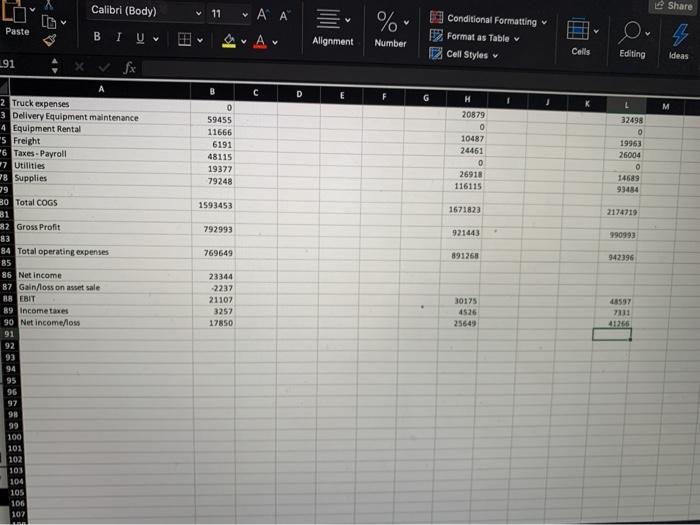The width and height of the screenshot is (700, 525).
Task: Click the Paste clipboard icon
Action: click(x=13, y=12)
